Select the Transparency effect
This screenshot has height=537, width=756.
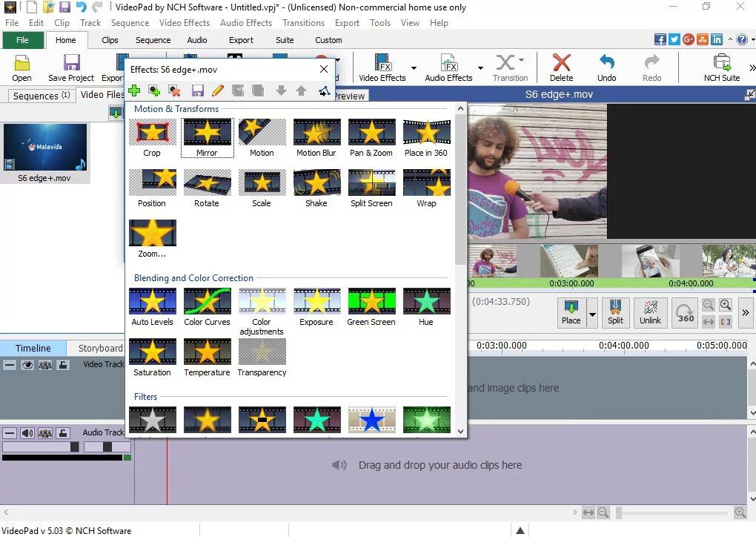tap(262, 358)
